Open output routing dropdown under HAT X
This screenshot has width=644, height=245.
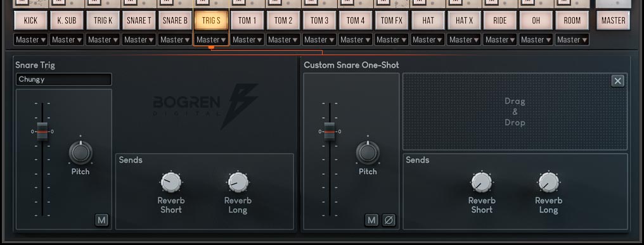pos(465,40)
